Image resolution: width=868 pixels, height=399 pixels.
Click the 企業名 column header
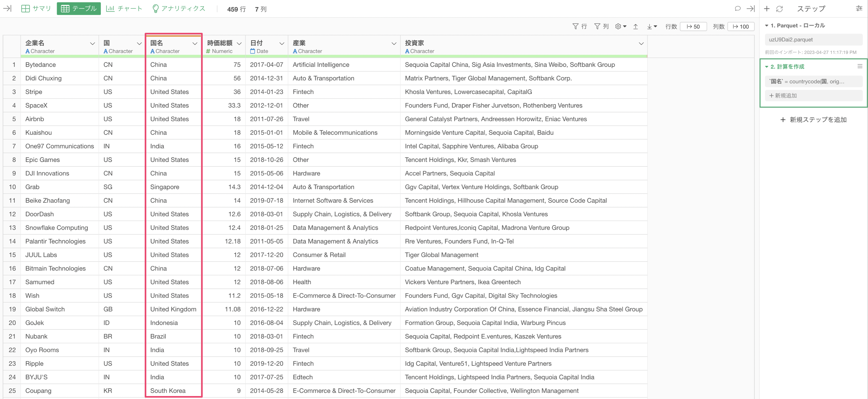[60, 46]
